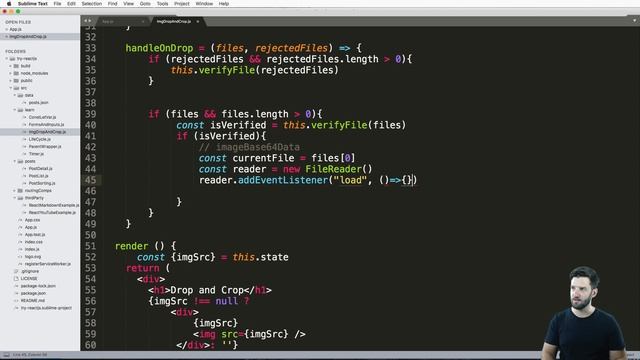The width and height of the screenshot is (640, 360).
Task: Open App.js in the src folder
Action: click(x=31, y=228)
